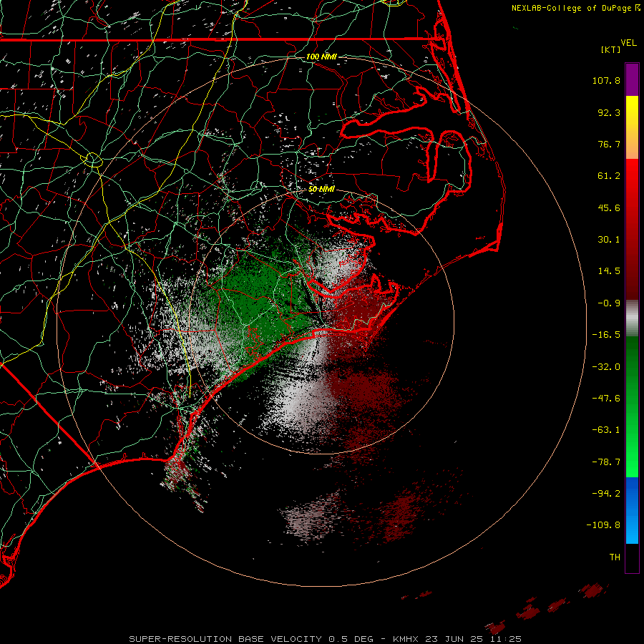Choose the 61.2 velocity value

click(609, 176)
